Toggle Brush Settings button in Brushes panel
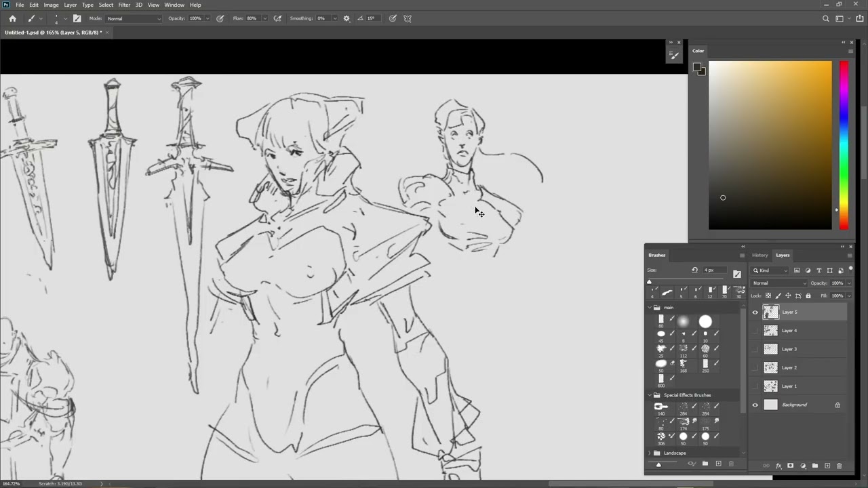The image size is (868, 488). click(737, 274)
